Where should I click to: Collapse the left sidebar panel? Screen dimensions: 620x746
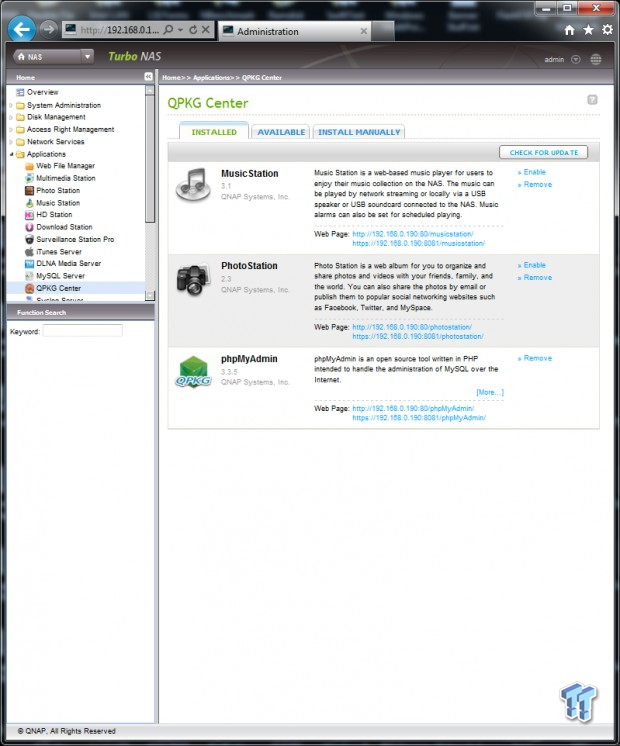148,77
